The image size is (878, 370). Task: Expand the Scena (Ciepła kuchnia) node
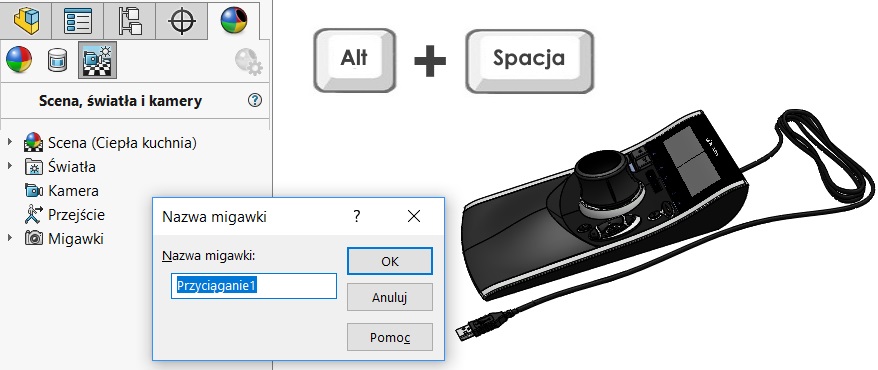(10, 142)
